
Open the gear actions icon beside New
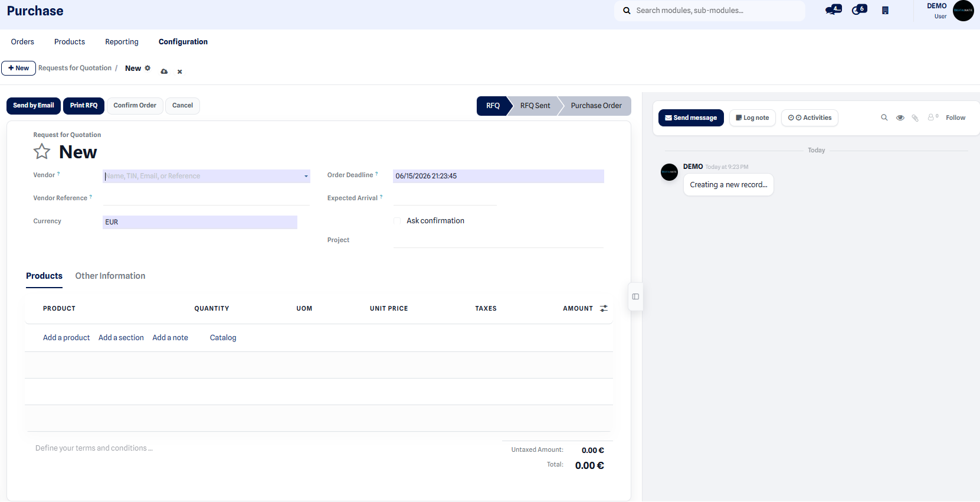(148, 68)
